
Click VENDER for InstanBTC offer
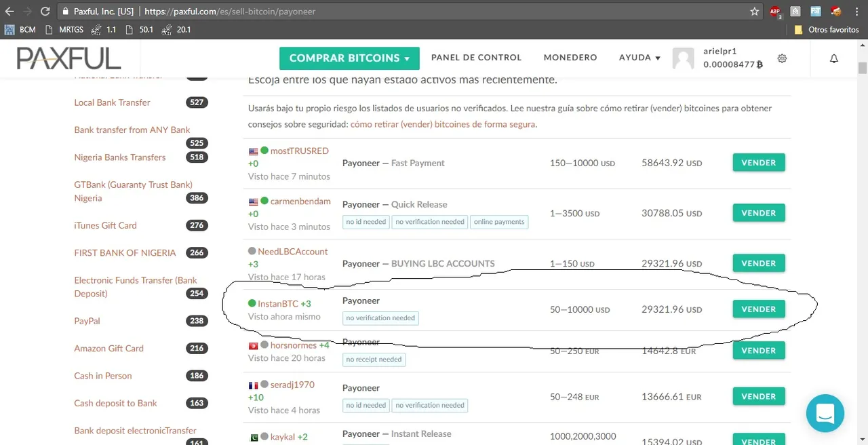coord(759,309)
